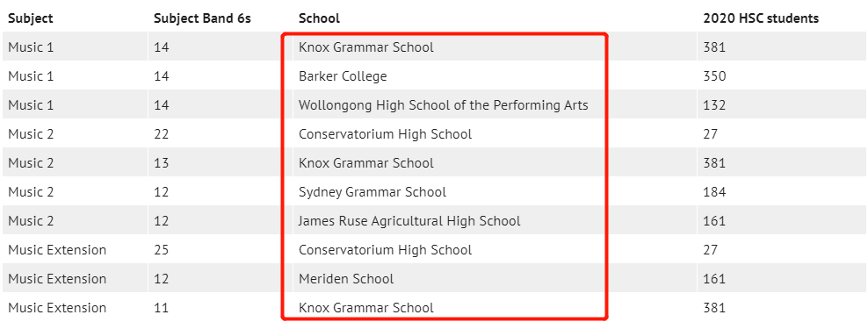Click the student count 184
Screen dimensions: 868x322
[714, 192]
